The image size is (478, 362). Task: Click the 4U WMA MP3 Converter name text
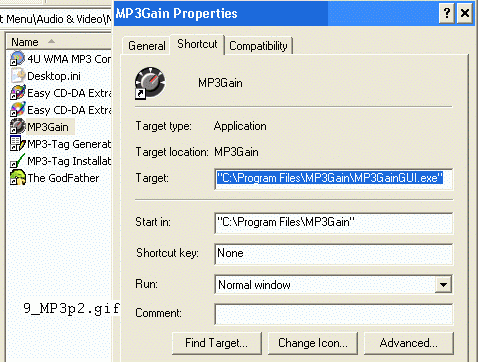point(69,59)
